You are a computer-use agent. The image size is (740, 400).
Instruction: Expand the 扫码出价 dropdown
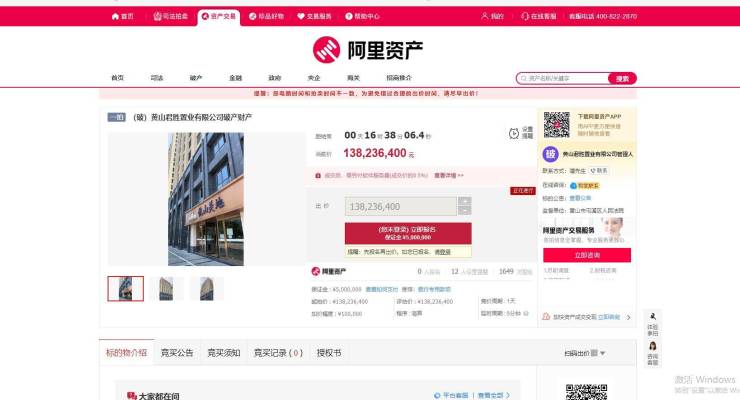[584, 353]
